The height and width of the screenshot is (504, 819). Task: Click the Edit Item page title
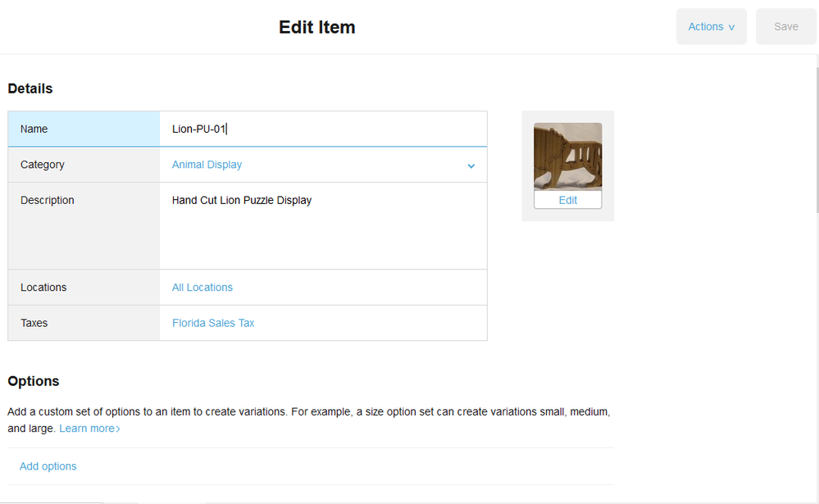(x=317, y=27)
